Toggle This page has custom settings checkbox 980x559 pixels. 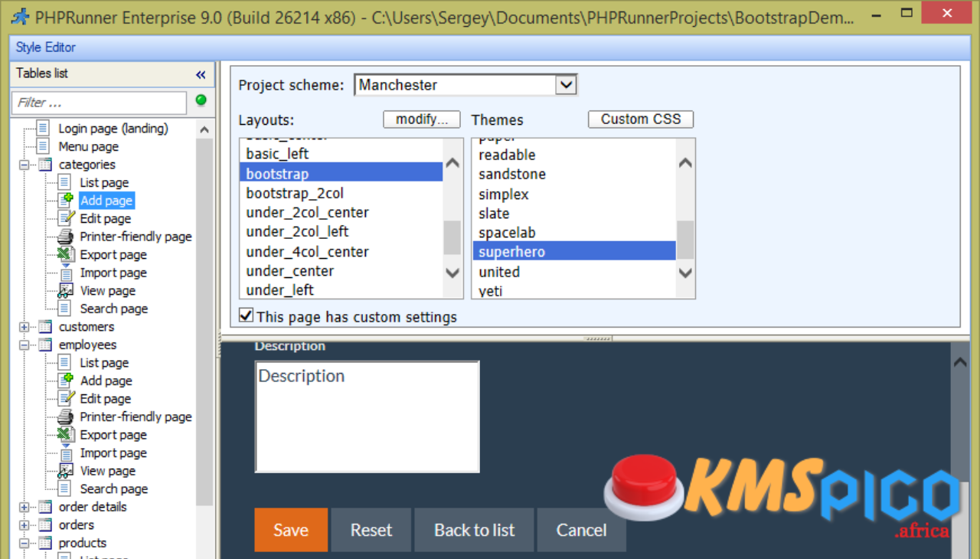(x=246, y=315)
